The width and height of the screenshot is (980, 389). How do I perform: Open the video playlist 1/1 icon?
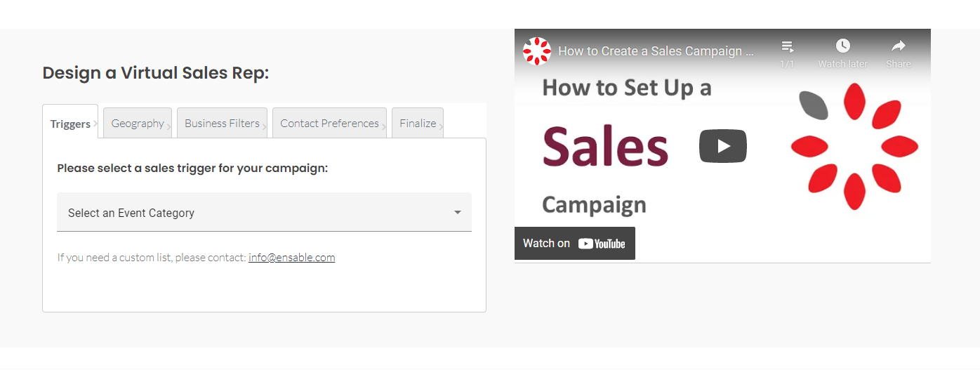click(787, 46)
